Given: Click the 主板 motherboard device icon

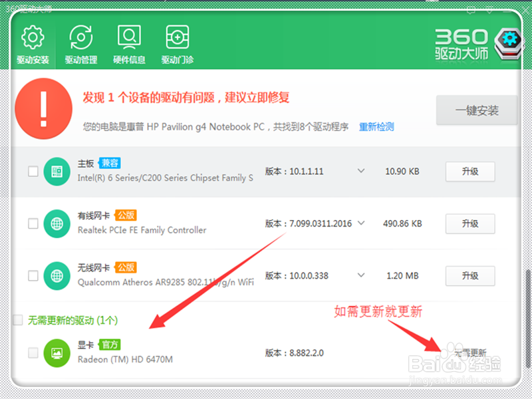Looking at the screenshot, I should pos(57,172).
